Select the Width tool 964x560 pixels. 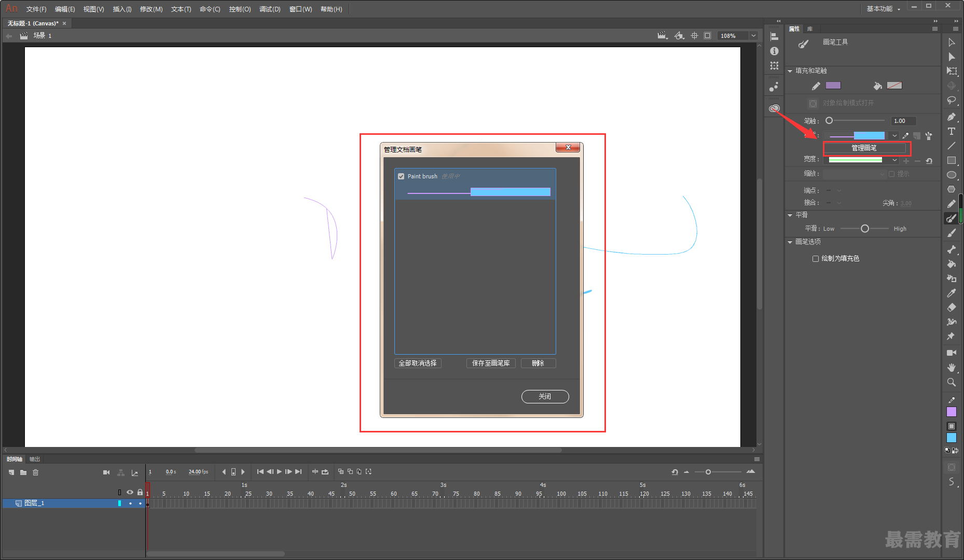(952, 322)
